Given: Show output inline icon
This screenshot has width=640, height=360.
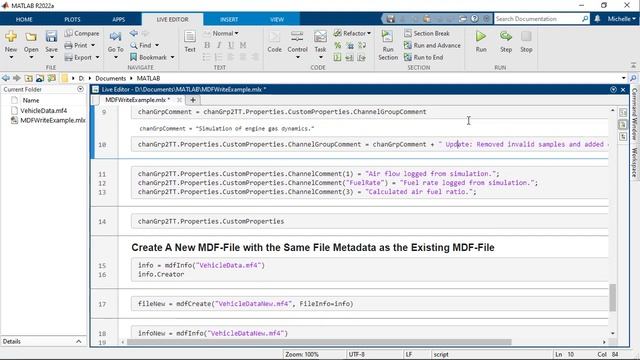Looking at the screenshot, I should [623, 124].
